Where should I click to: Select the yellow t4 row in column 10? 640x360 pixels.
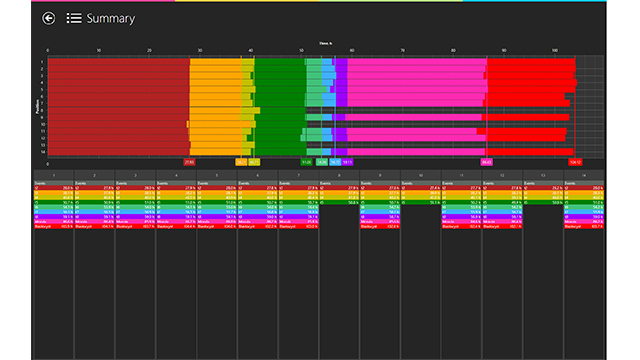[421, 198]
